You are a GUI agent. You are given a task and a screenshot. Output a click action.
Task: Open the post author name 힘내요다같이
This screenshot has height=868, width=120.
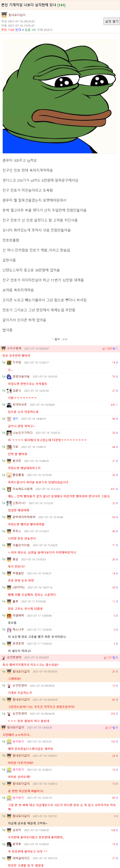(17, 15)
